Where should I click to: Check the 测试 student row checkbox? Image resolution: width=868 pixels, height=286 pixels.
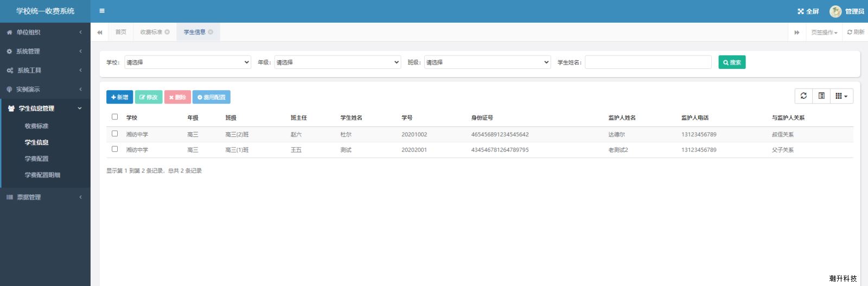(114, 149)
